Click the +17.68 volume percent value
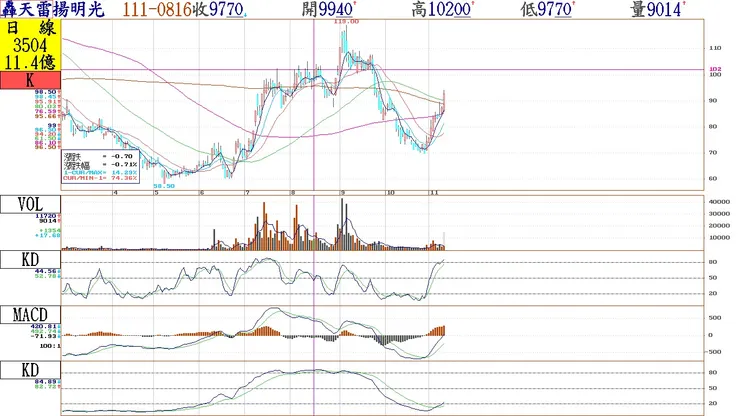Viewport: 740px width, 416px height. coord(47,235)
